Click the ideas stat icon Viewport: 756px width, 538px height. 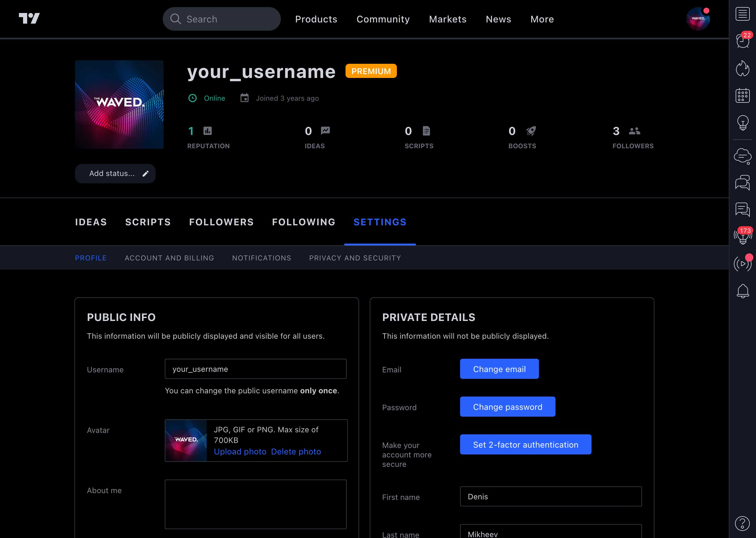tap(325, 131)
